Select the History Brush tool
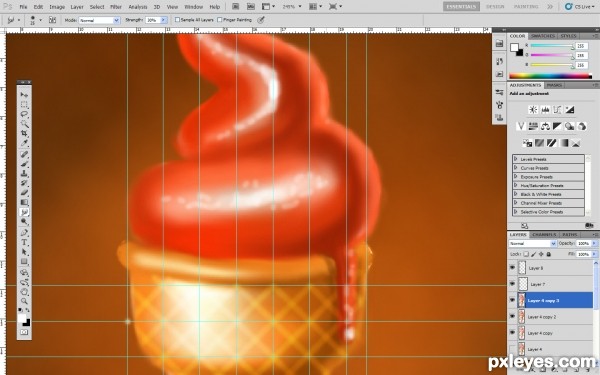Image resolution: width=600 pixels, height=375 pixels. [x=24, y=183]
